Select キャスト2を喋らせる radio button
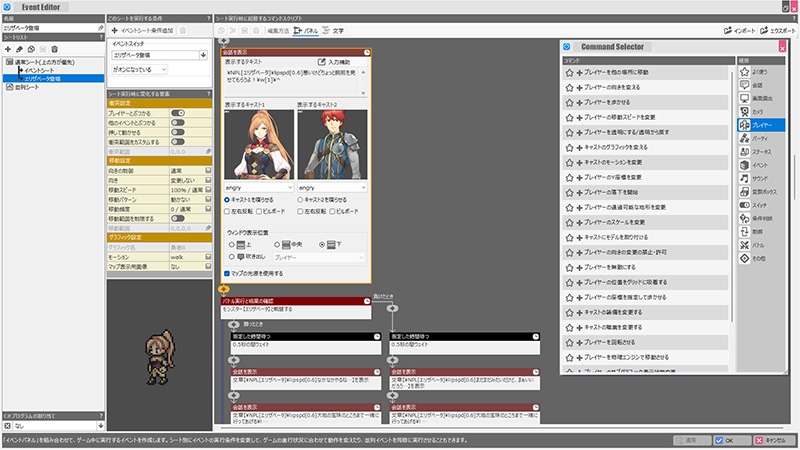800x450 pixels. [301, 199]
